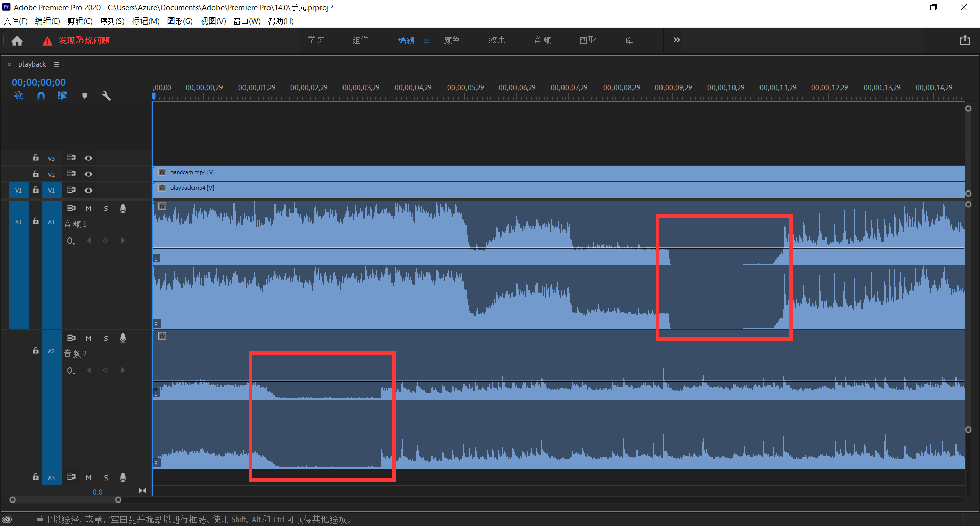Enable voice-over record on audio track A1

coord(122,208)
